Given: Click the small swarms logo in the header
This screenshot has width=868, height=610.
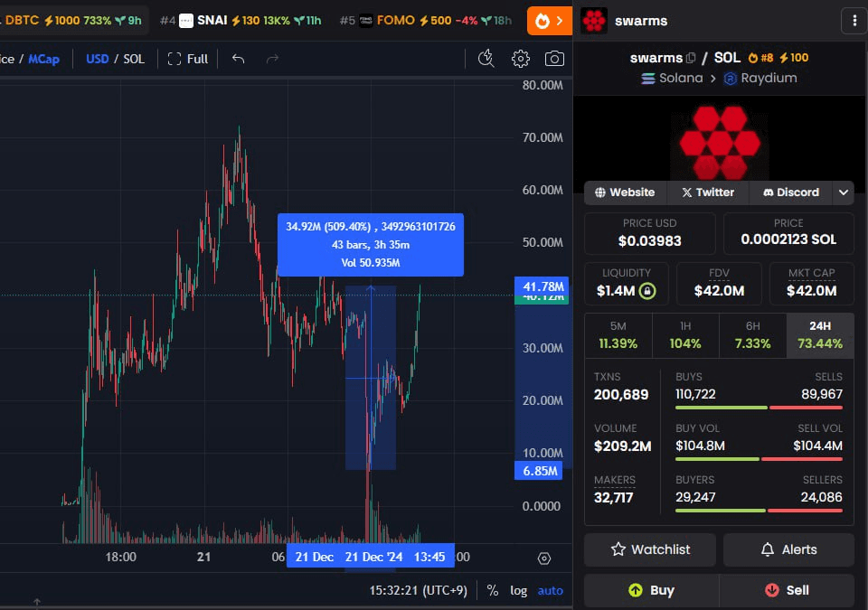Looking at the screenshot, I should click(x=594, y=21).
